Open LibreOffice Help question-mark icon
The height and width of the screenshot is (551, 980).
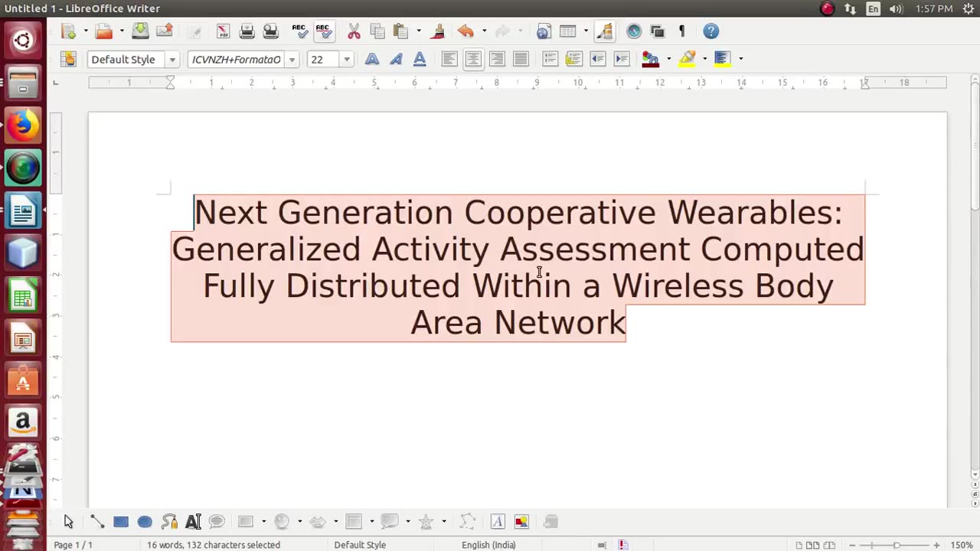tap(710, 31)
